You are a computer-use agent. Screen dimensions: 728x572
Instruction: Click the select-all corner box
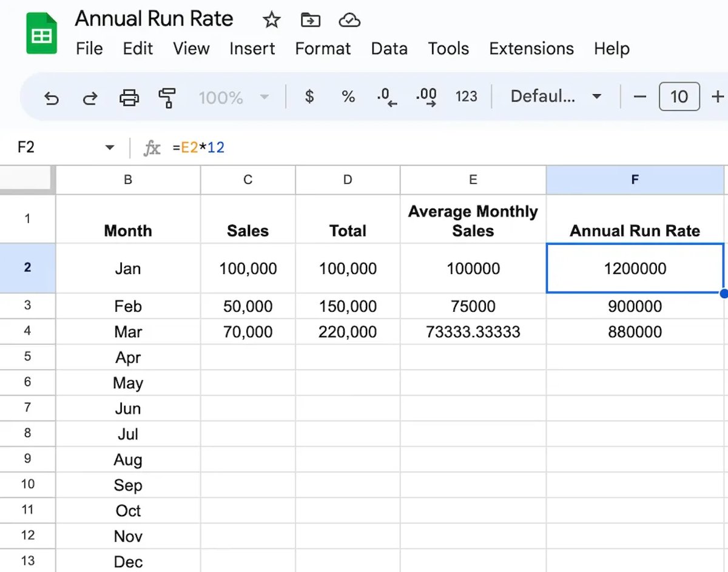point(26,179)
